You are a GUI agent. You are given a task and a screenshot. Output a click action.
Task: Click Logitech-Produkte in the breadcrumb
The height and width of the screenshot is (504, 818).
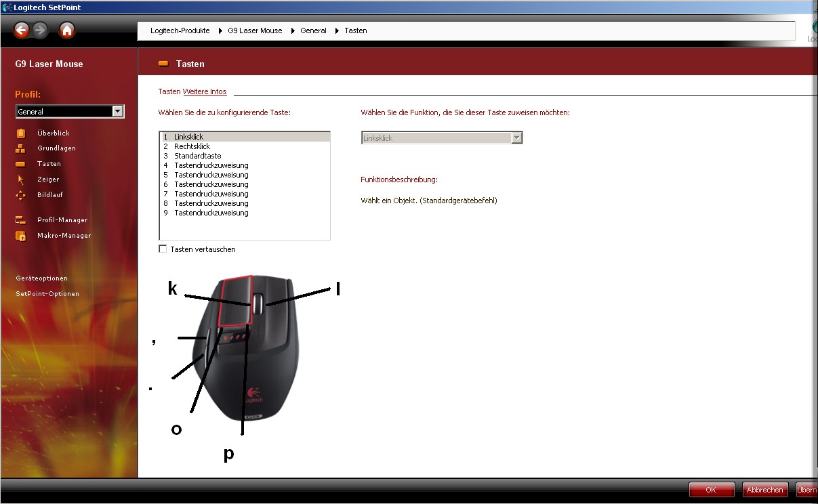(x=180, y=30)
